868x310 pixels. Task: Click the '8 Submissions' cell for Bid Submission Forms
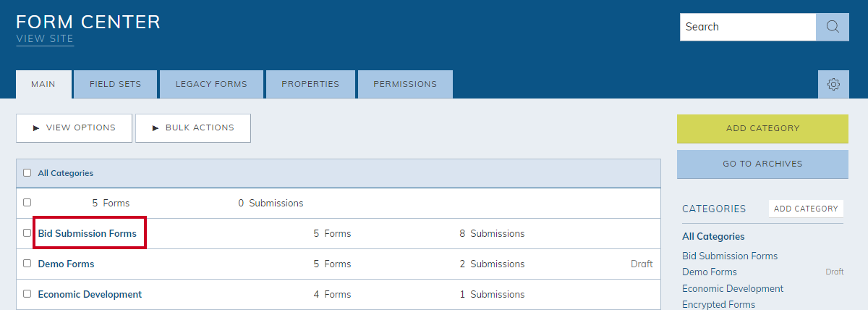(x=492, y=233)
